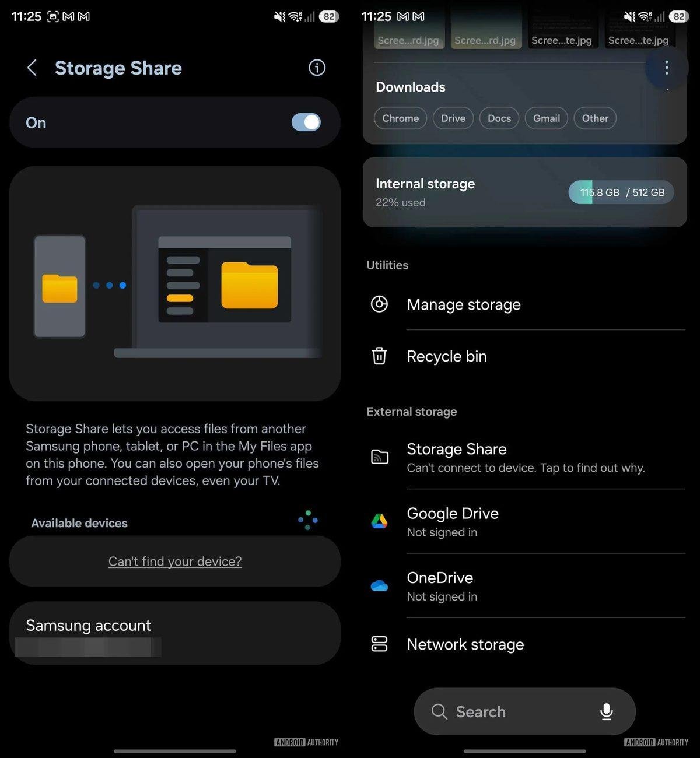Select the Docs filter chip
Viewport: 700px width, 758px height.
[x=499, y=118]
